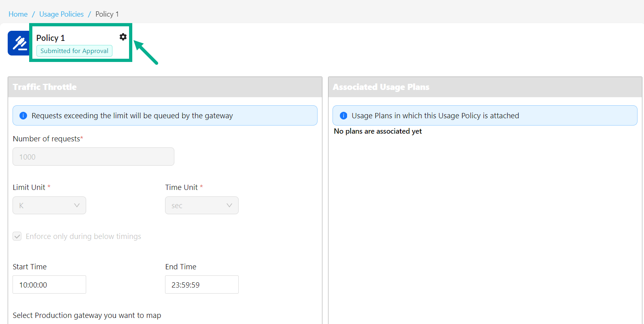This screenshot has width=644, height=324.
Task: Click the Traffic Throttle panel header
Action: [x=165, y=87]
